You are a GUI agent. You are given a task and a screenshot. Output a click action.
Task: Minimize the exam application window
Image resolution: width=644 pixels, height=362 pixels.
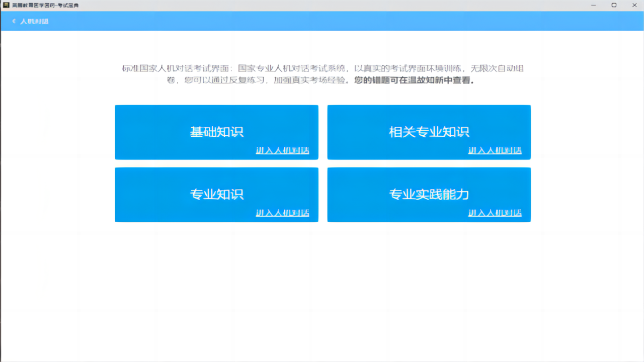(593, 5)
